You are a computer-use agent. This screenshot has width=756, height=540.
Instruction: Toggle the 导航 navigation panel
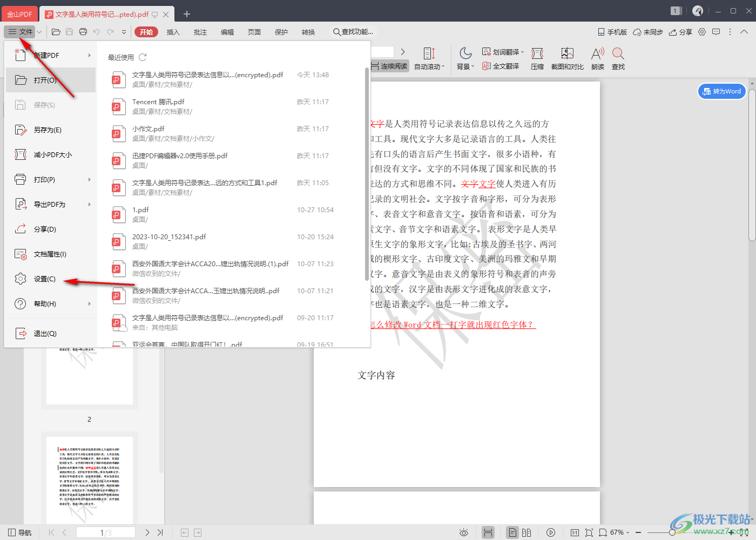click(x=20, y=532)
